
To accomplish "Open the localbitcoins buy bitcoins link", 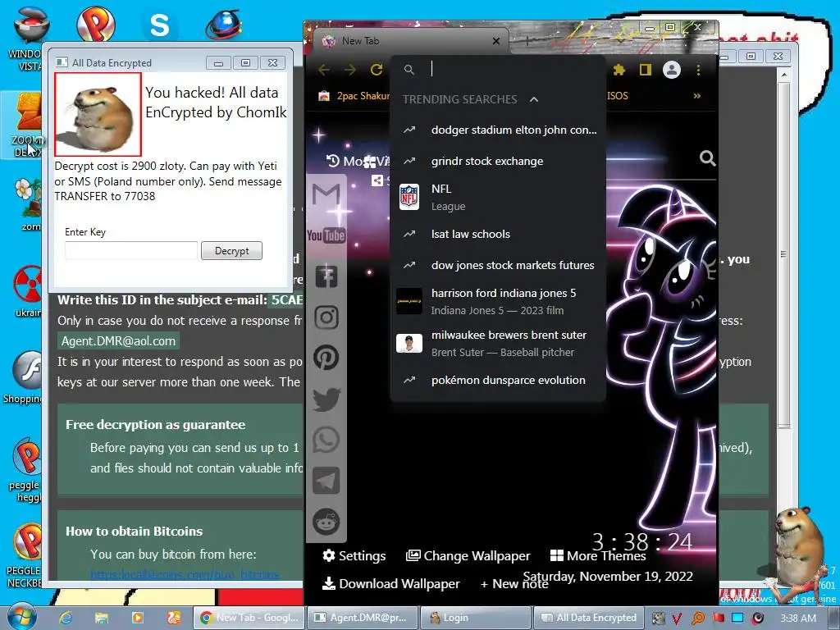I will pyautogui.click(x=185, y=574).
